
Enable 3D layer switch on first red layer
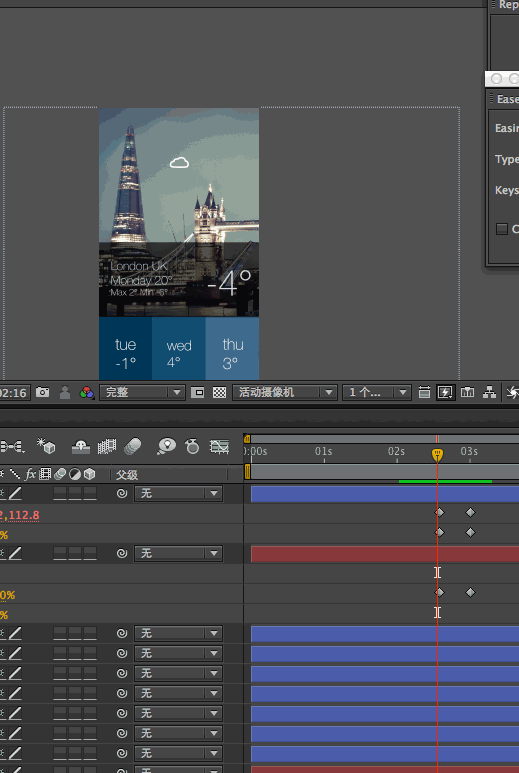point(90,554)
